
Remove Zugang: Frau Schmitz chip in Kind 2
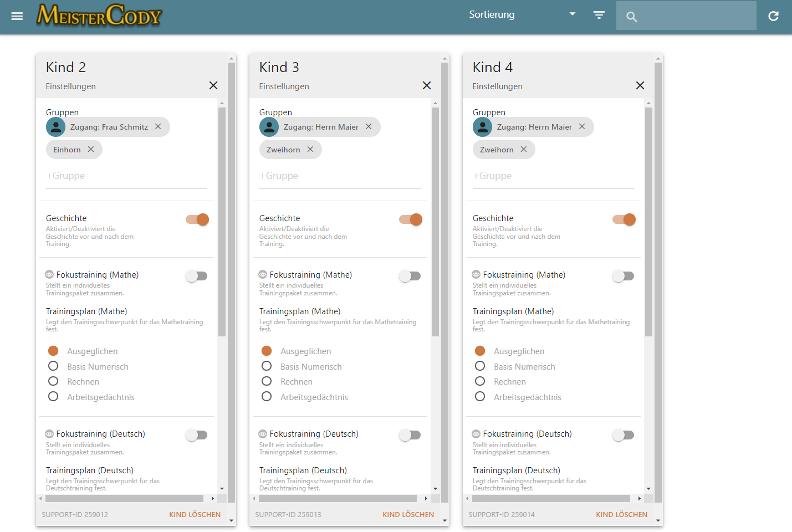tap(158, 126)
